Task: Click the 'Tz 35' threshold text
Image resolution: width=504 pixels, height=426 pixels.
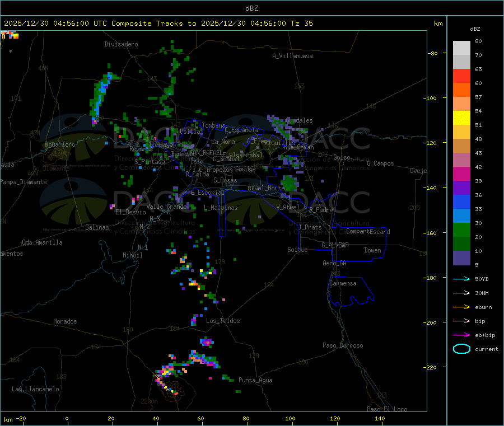Action: click(x=301, y=24)
